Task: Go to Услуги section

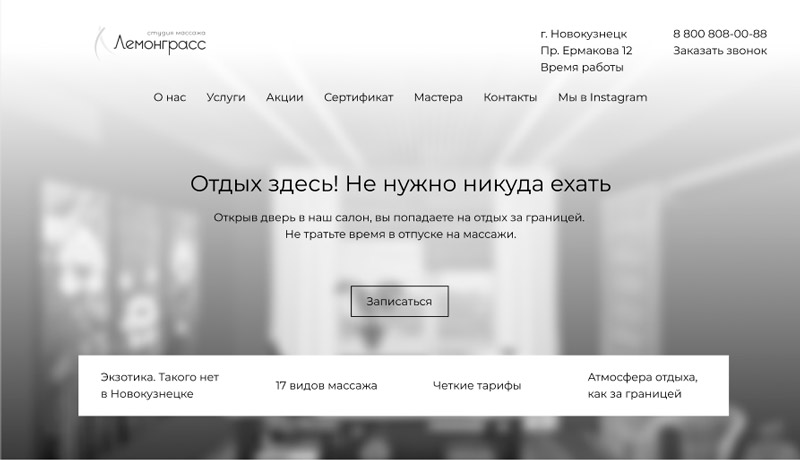Action: (x=226, y=97)
